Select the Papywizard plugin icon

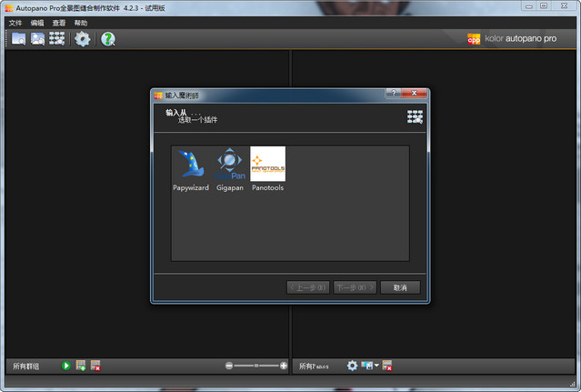[191, 164]
